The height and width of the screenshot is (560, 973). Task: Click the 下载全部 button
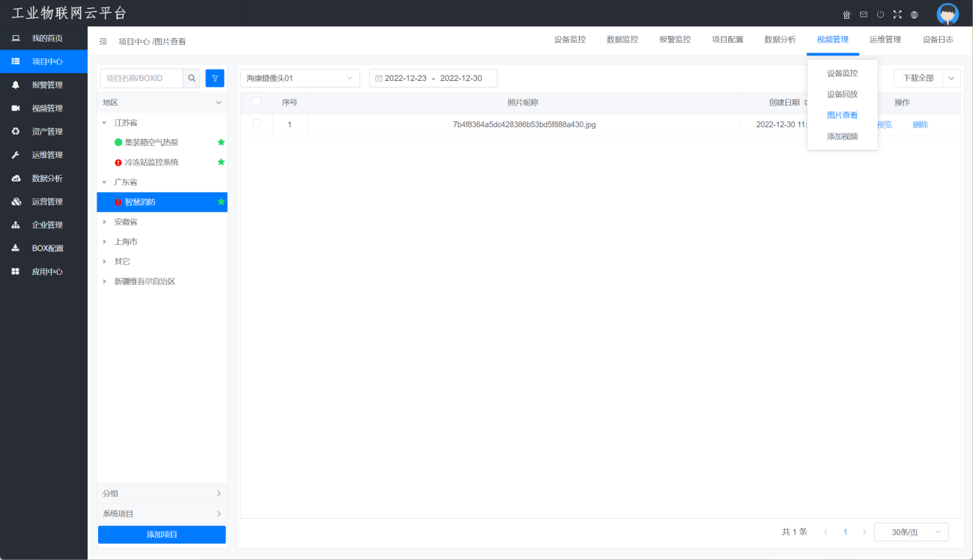pos(918,78)
